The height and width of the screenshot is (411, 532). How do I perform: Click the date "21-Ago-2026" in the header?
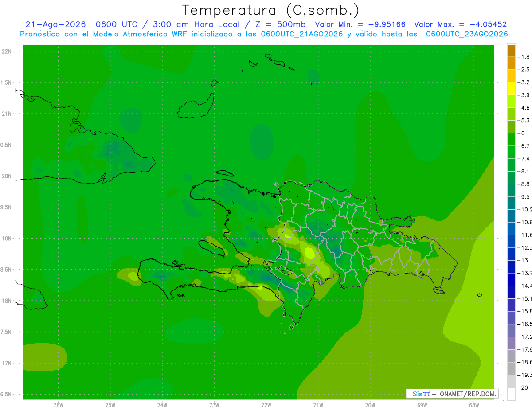55,24
